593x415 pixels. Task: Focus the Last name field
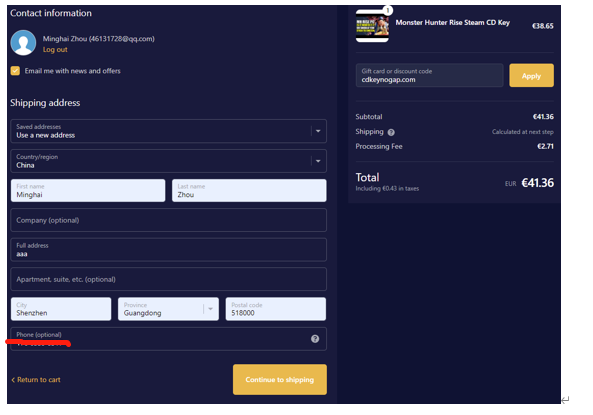(249, 191)
